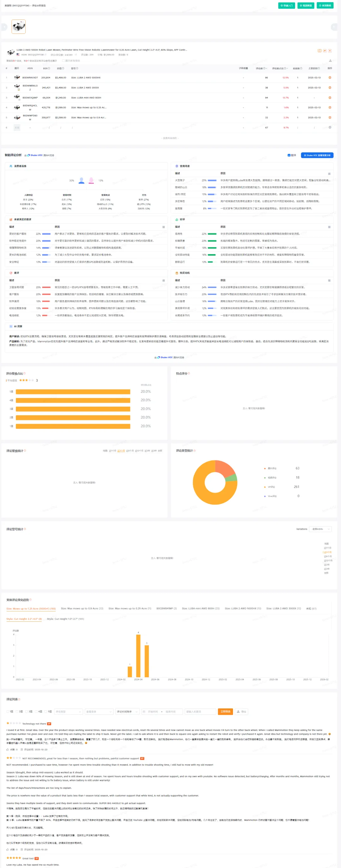The width and height of the screenshot is (341, 868).
Task: Open the 查看变体 dropdown
Action: tap(99, 712)
